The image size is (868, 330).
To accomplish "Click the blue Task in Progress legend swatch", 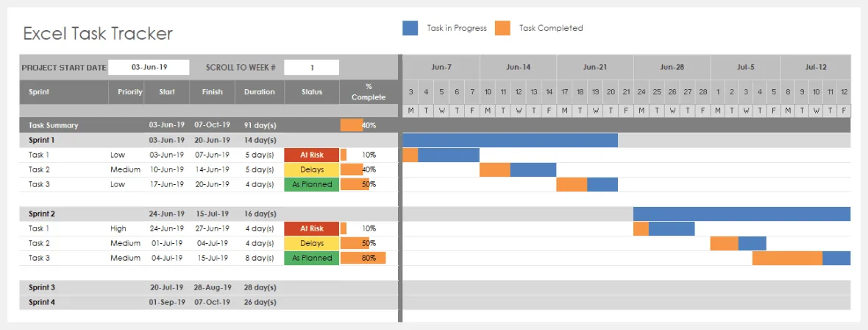I will [x=410, y=28].
